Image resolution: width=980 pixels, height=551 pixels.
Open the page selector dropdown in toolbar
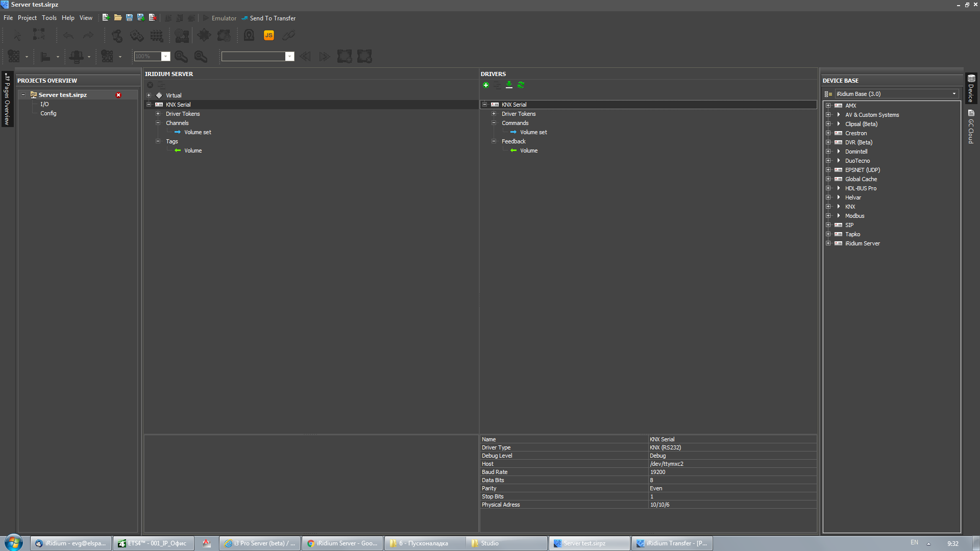click(x=290, y=56)
